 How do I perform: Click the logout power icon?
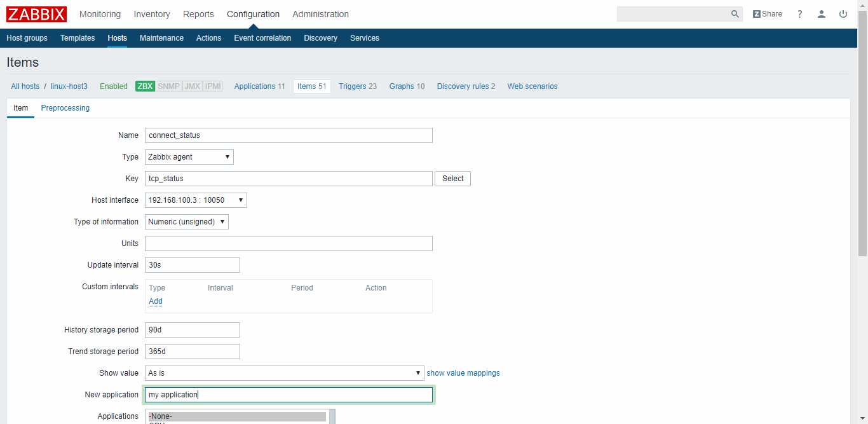tap(843, 14)
